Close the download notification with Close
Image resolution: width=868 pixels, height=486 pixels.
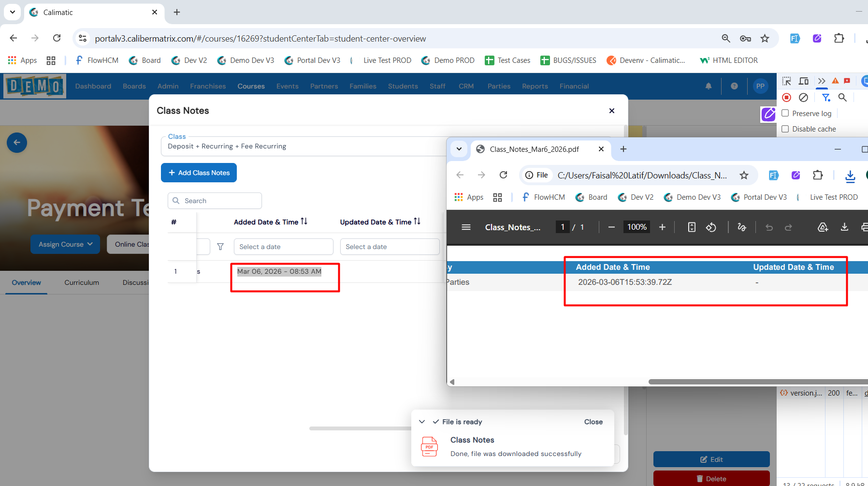point(593,422)
